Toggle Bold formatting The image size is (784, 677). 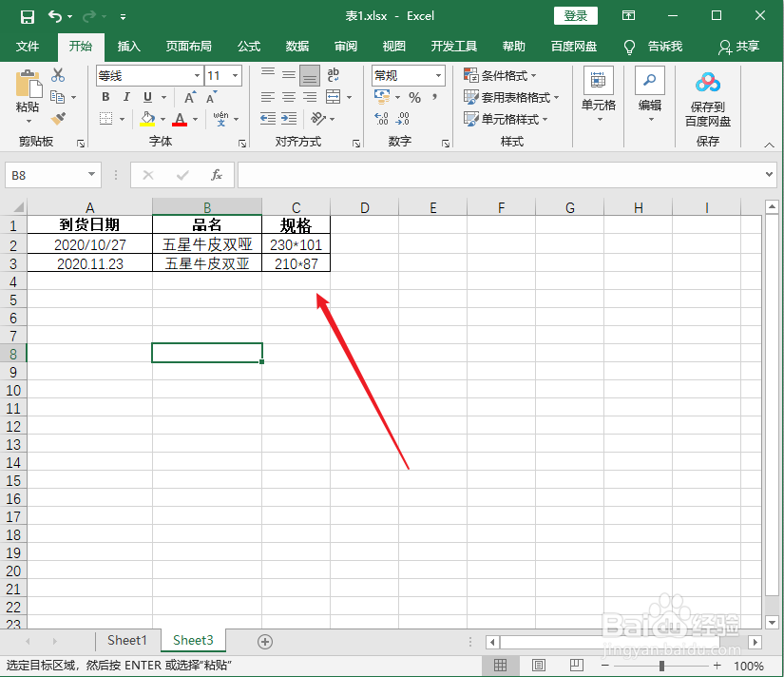pos(105,97)
